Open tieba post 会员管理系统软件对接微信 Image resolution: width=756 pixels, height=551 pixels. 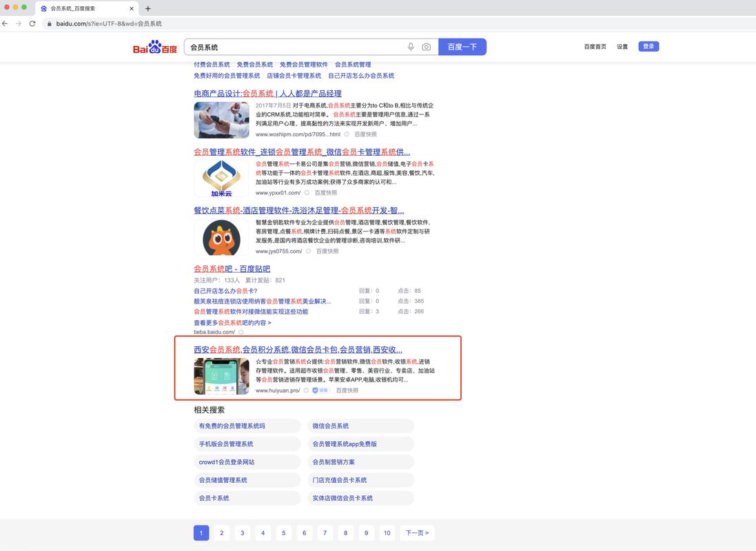251,312
